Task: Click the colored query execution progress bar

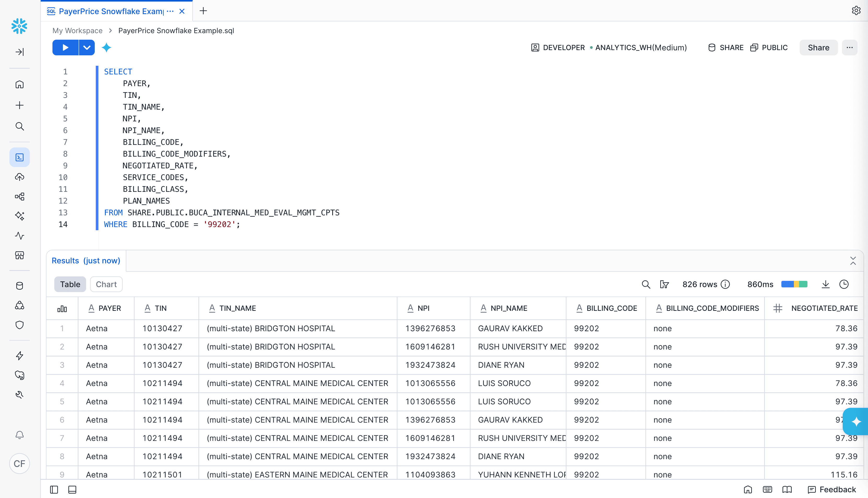Action: point(794,284)
